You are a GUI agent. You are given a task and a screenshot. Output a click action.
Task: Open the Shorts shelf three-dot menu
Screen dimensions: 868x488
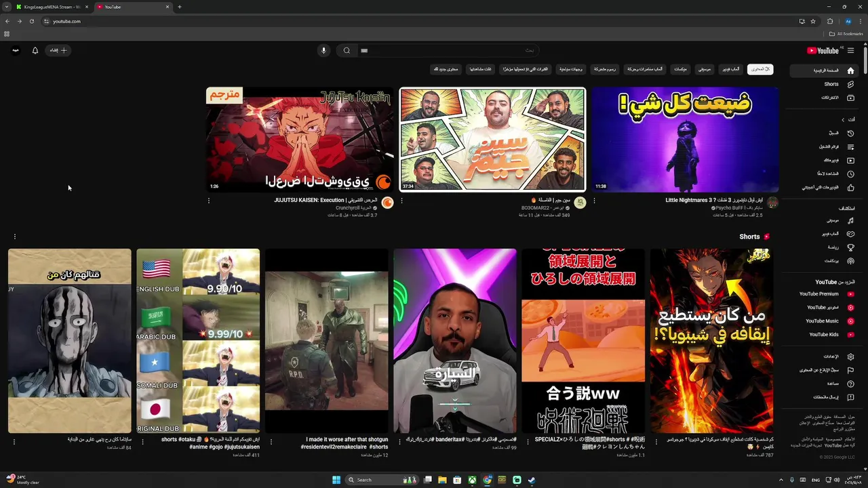pyautogui.click(x=14, y=237)
